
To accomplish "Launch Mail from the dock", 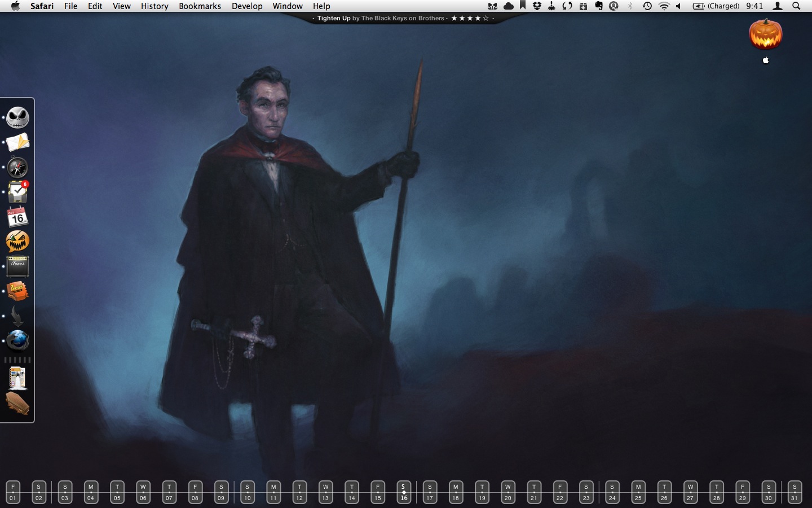I will click(x=17, y=143).
